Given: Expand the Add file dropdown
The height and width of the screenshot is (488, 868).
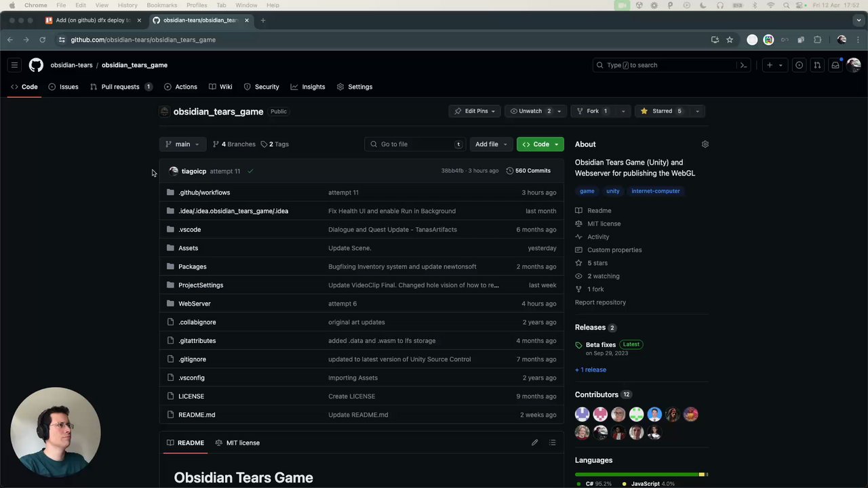Looking at the screenshot, I should pos(491,144).
